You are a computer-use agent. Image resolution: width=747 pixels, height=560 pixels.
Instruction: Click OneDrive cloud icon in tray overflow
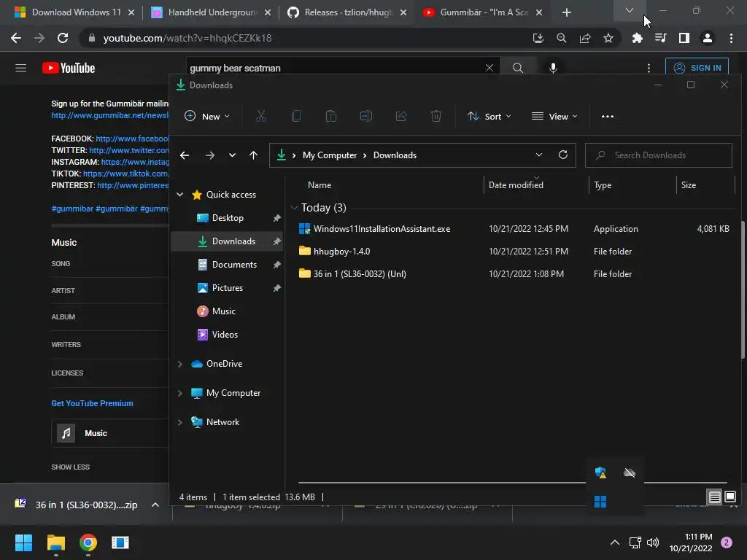pos(630,472)
